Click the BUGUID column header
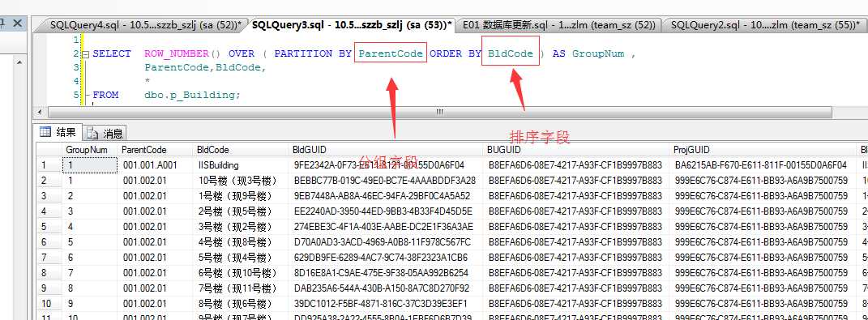Viewport: 868px width, 320px height. pos(576,150)
